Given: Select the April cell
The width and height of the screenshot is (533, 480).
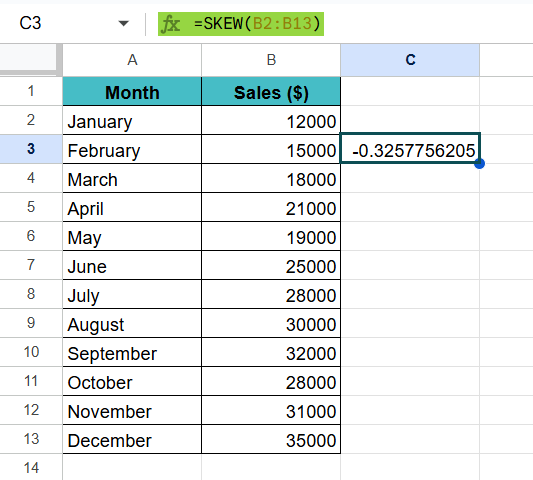Looking at the screenshot, I should coord(132,207).
